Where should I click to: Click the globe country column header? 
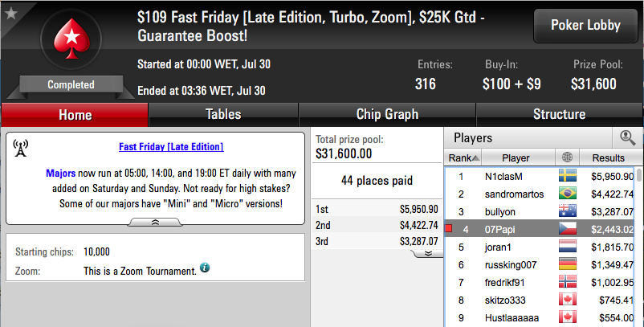click(567, 157)
